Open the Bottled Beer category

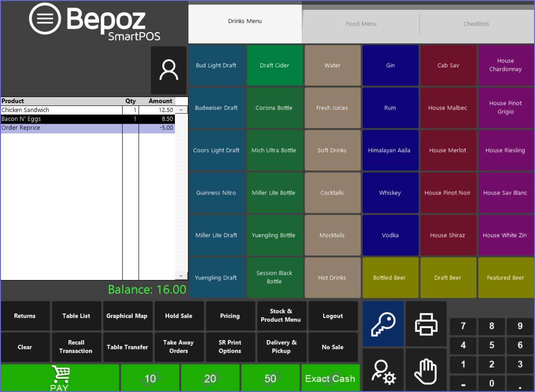pos(389,278)
